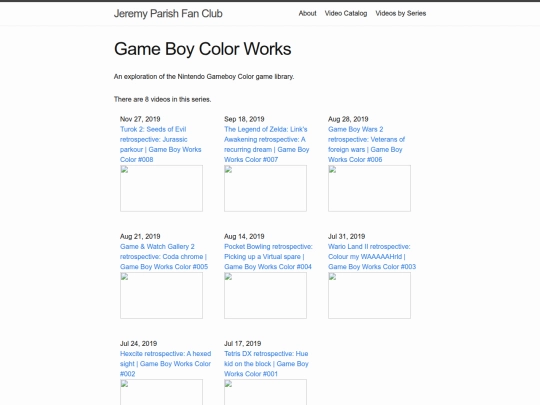Viewport: 540px width, 405px height.
Task: Click the Game & Watch Gallery 2 thumbnail
Action: (x=161, y=295)
